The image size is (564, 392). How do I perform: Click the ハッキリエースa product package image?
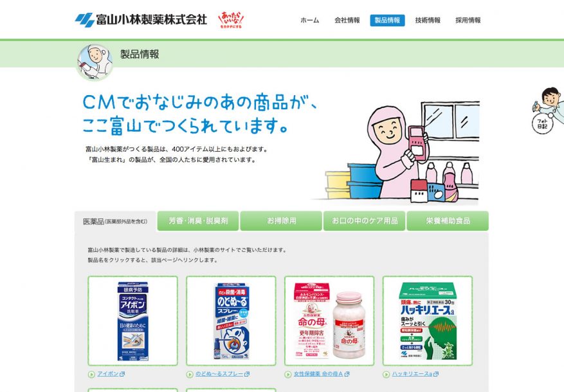[428, 321]
